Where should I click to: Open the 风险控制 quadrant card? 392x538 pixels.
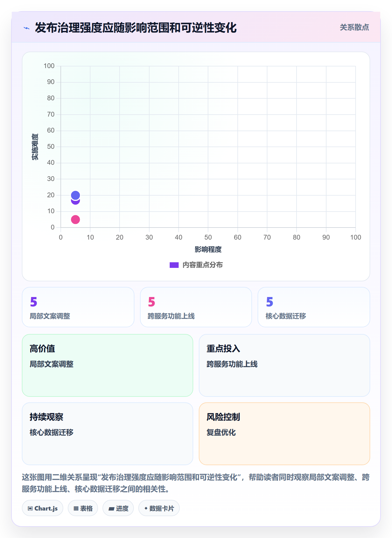click(284, 434)
